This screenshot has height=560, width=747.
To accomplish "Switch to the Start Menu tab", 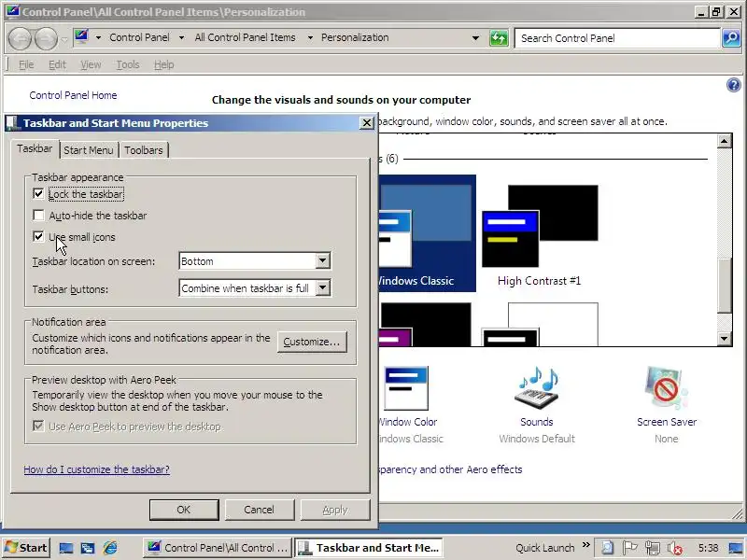I will 89,150.
